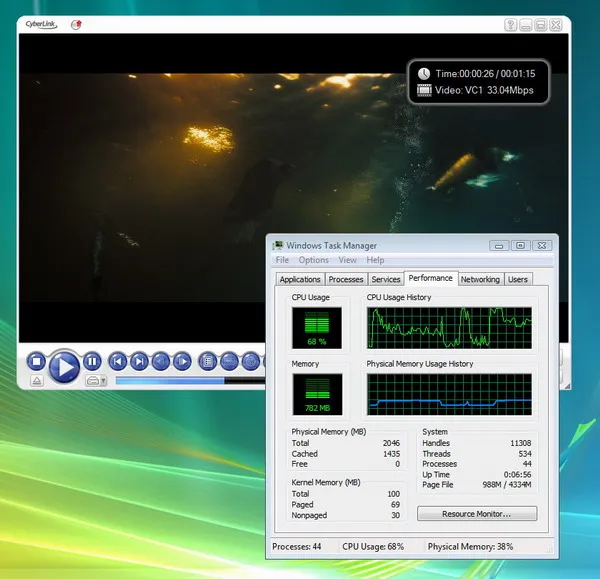This screenshot has width=600, height=579.
Task: Click the Handles value 11308
Action: coord(520,443)
